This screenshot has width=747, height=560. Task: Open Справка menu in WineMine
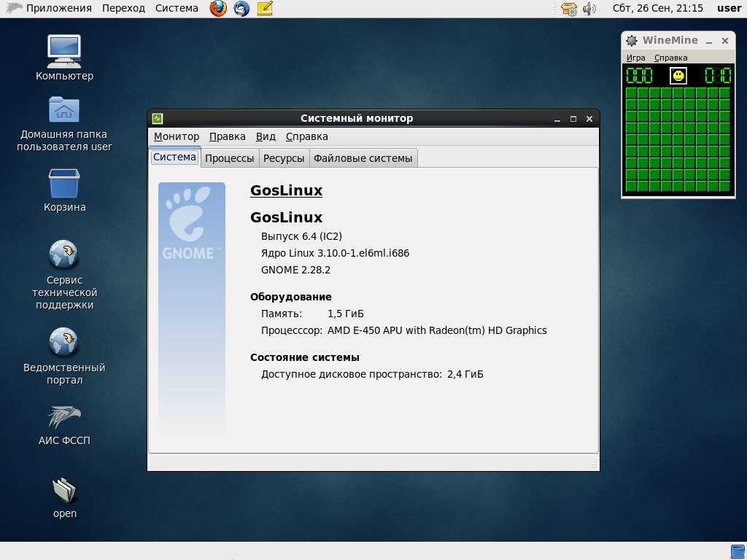point(671,58)
